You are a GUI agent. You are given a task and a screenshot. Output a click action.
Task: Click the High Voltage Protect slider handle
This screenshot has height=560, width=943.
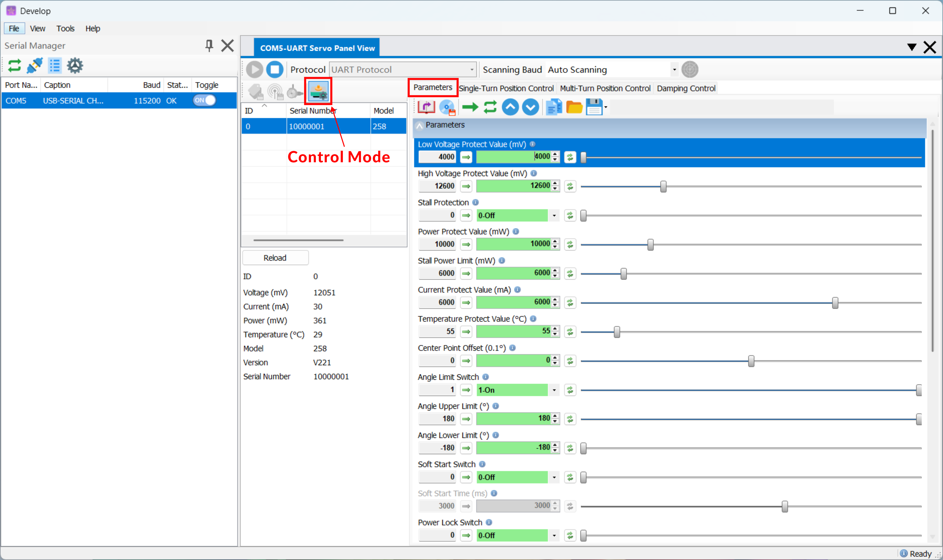663,186
